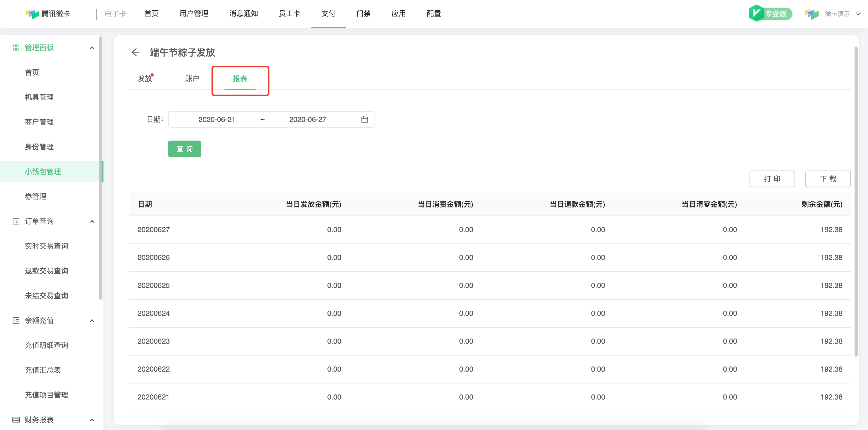868x430 pixels.
Task: Click the 管理面板 grid icon
Action: tap(16, 48)
